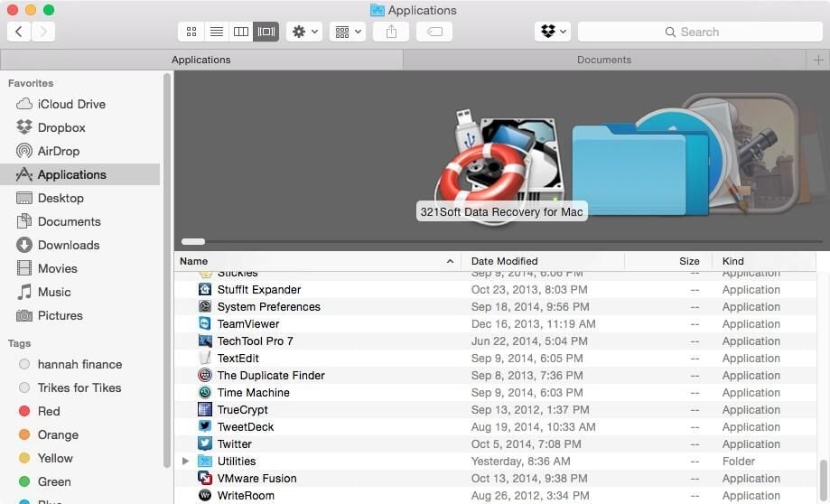Viewport: 830px width, 504px height.
Task: Add a new tab with plus button
Action: [818, 60]
